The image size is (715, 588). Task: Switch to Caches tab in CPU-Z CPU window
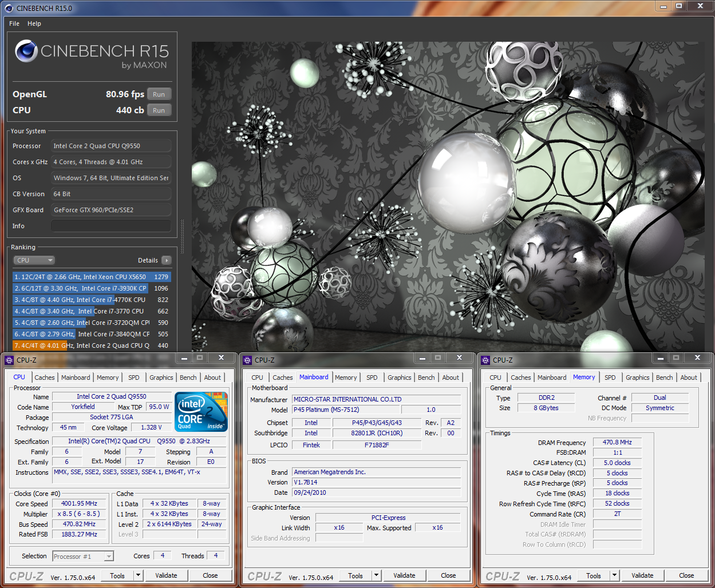44,378
